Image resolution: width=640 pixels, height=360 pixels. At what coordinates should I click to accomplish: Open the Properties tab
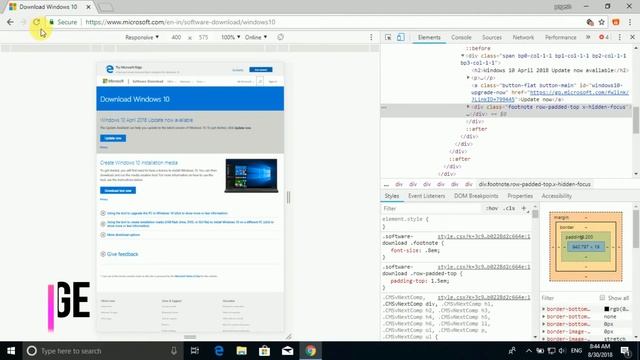click(x=520, y=196)
